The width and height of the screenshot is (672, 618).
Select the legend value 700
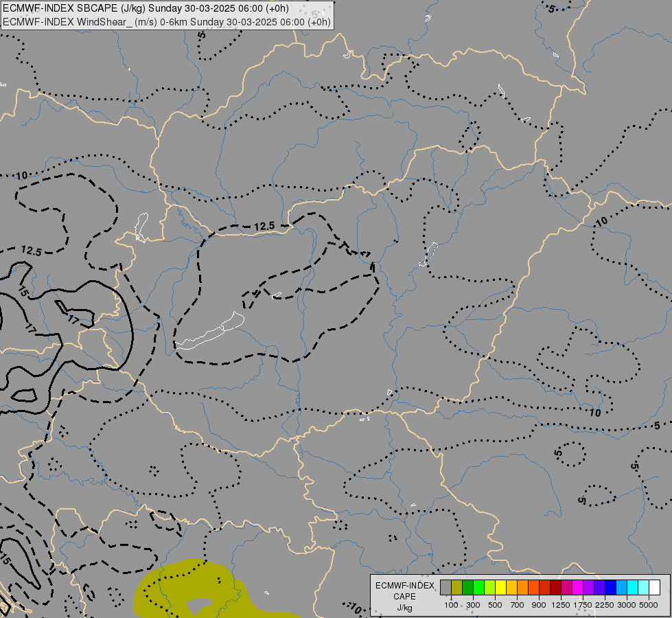(x=518, y=605)
